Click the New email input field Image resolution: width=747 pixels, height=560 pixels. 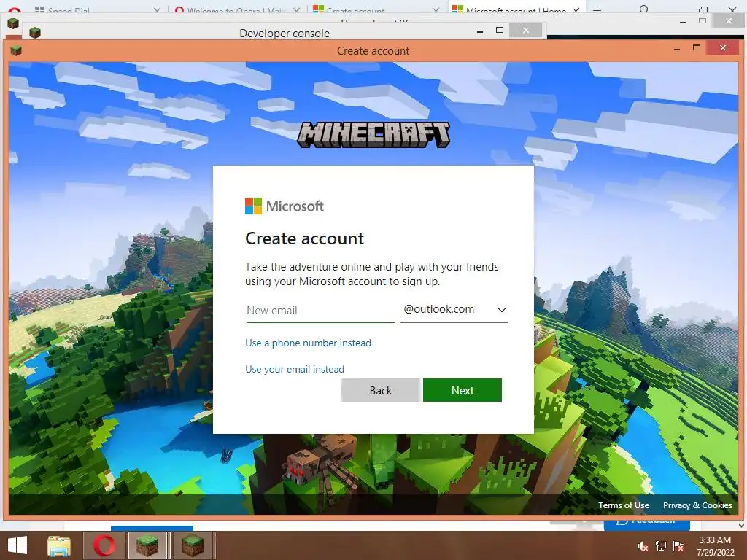320,311
